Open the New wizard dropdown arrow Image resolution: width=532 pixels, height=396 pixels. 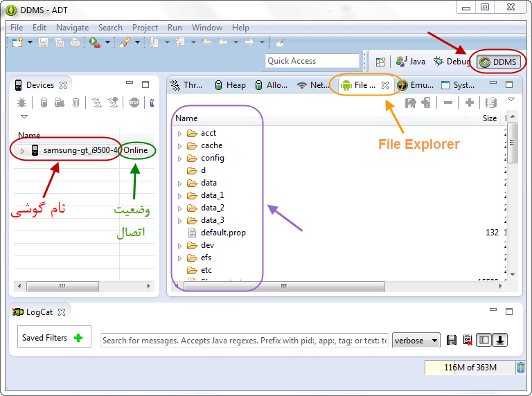pyautogui.click(x=30, y=42)
